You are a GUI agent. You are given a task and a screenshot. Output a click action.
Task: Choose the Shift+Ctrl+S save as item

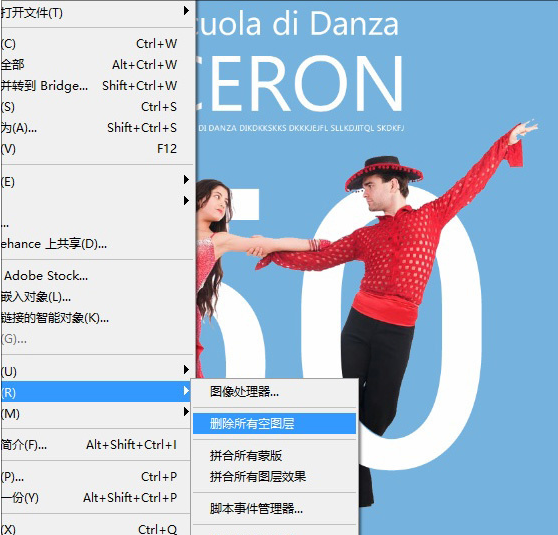97,128
